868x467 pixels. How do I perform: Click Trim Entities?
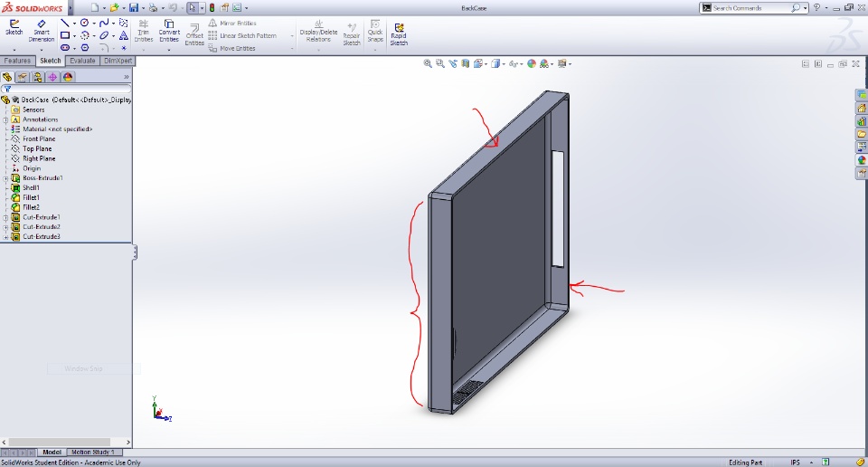144,31
